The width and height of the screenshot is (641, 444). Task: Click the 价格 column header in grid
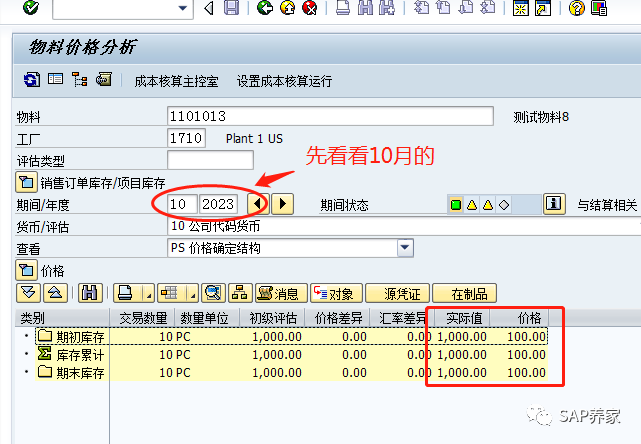coord(520,318)
